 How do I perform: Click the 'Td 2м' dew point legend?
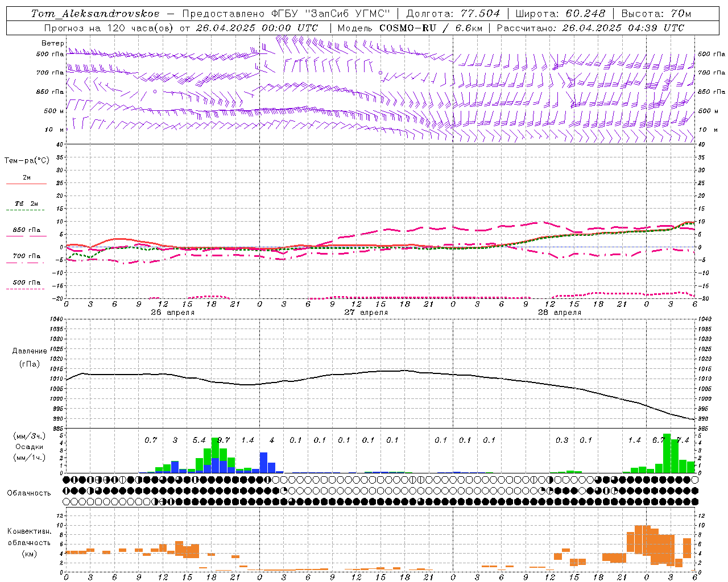click(27, 203)
